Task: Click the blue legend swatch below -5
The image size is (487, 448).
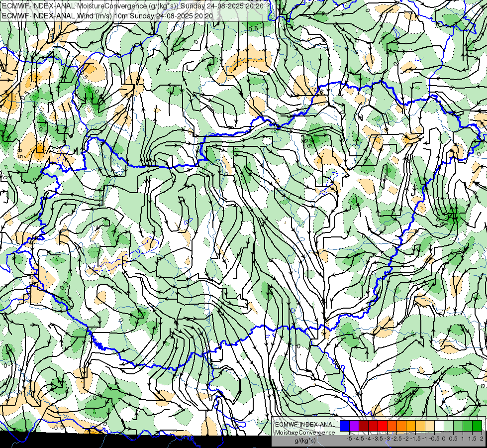Action: tap(345, 426)
